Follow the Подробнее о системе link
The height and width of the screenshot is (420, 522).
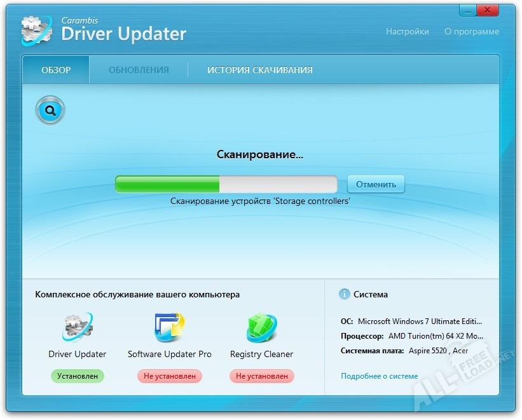[x=379, y=376]
